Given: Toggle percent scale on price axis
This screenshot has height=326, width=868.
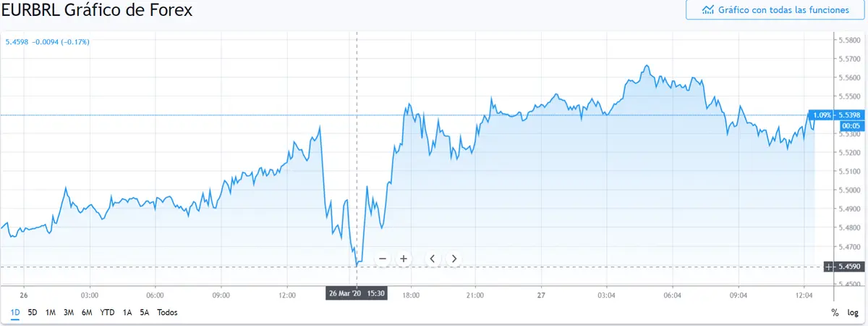Looking at the screenshot, I should (835, 312).
